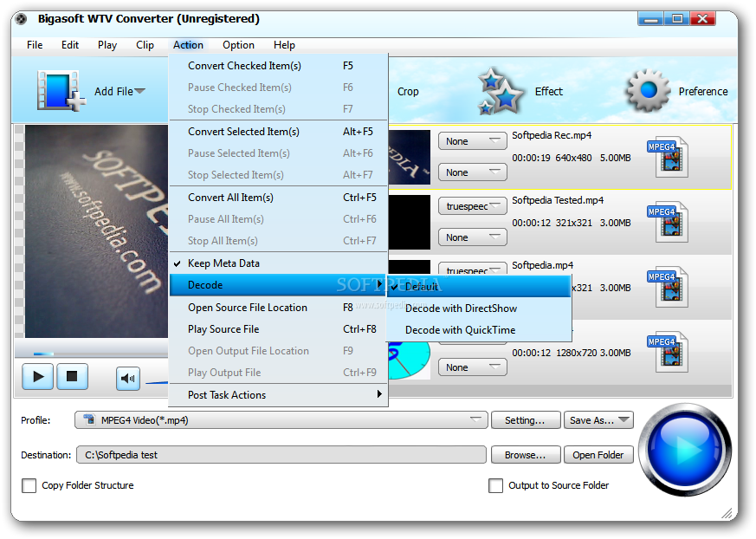
Task: Click the Add File film icon
Action: coord(61,91)
